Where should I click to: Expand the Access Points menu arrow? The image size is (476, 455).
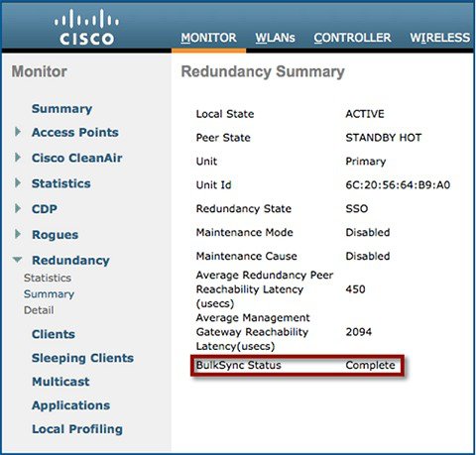pos(18,132)
